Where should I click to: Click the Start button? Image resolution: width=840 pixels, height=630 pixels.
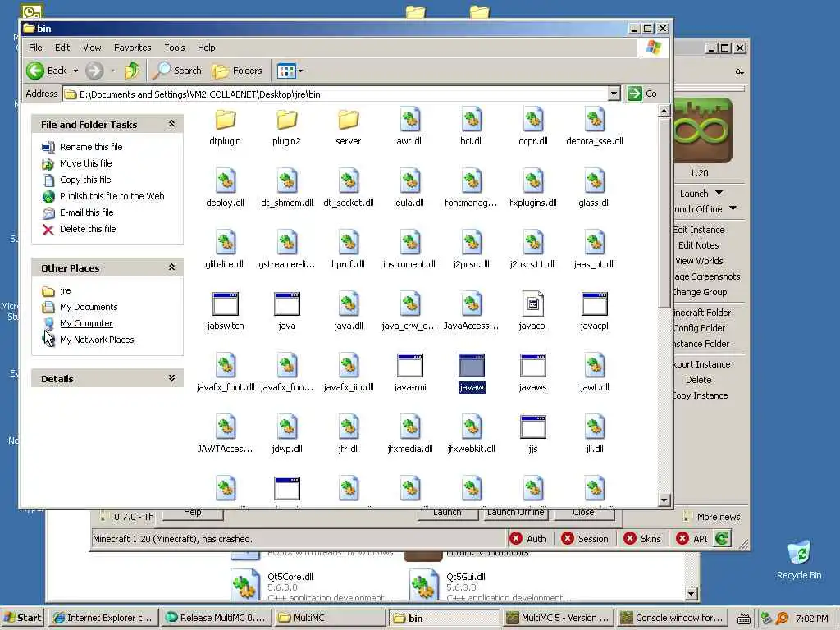(22, 618)
